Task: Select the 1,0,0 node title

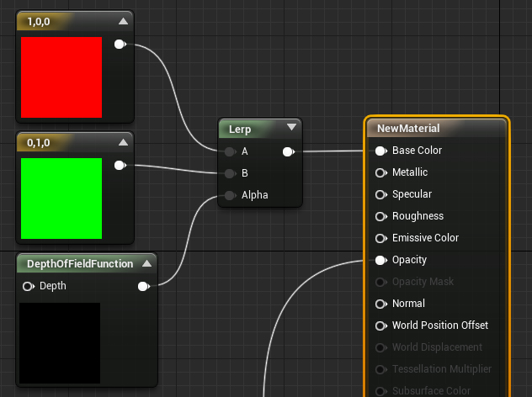Action: click(x=39, y=22)
